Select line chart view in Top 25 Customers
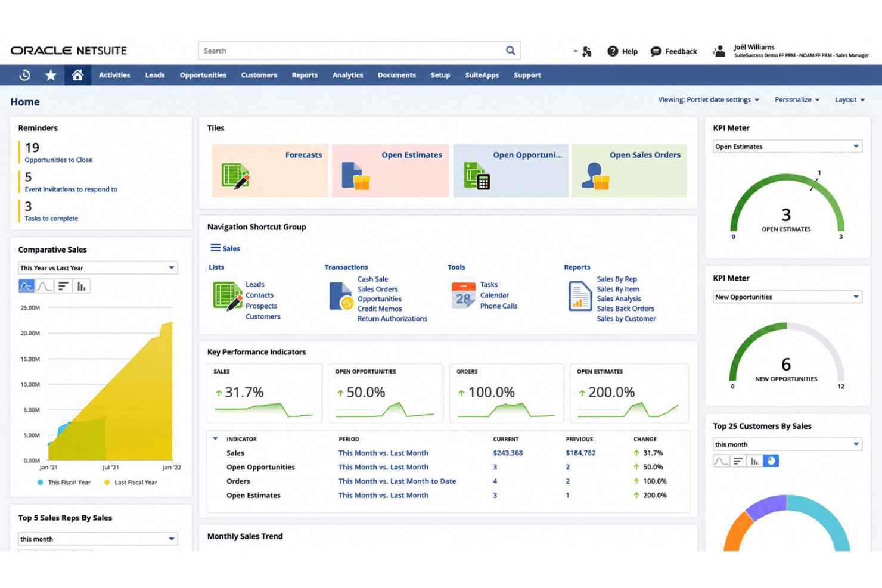The image size is (882, 588). [721, 461]
